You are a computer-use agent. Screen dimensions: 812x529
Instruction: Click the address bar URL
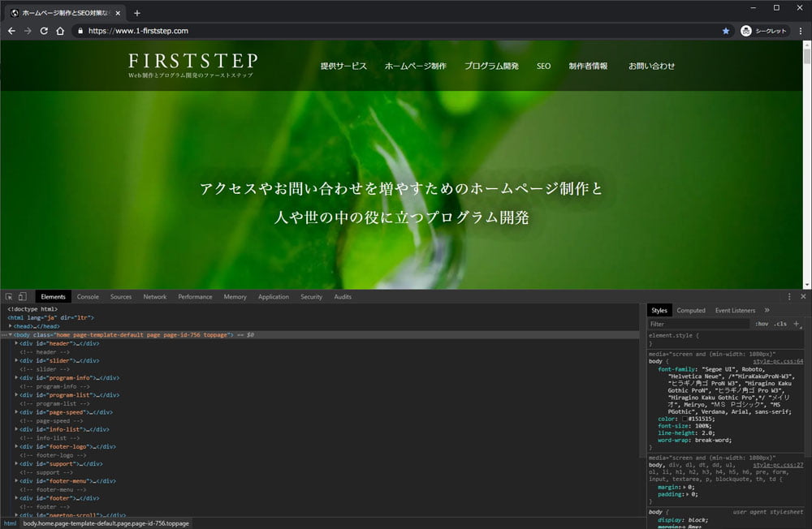(x=138, y=31)
